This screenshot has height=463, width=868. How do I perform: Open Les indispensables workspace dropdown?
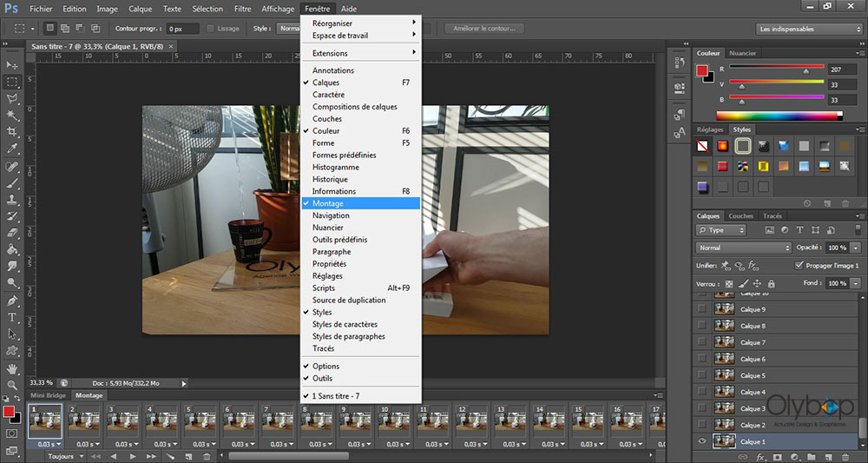coord(808,29)
